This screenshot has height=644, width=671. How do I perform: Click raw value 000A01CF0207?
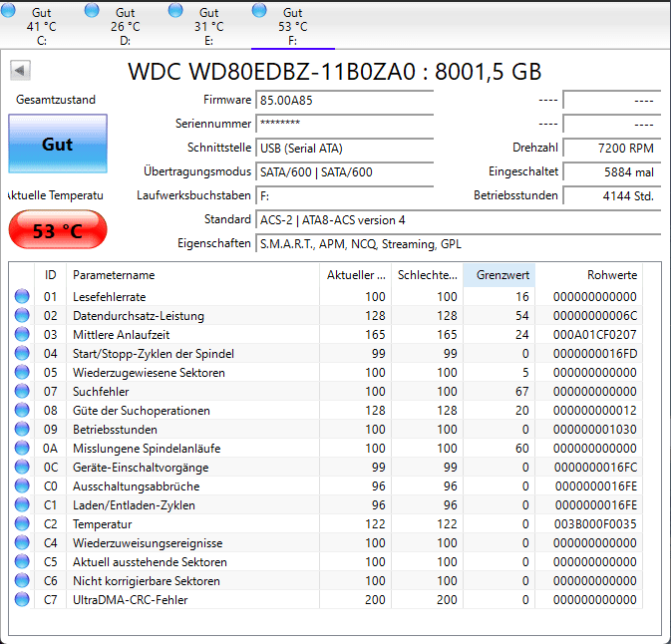pos(595,335)
